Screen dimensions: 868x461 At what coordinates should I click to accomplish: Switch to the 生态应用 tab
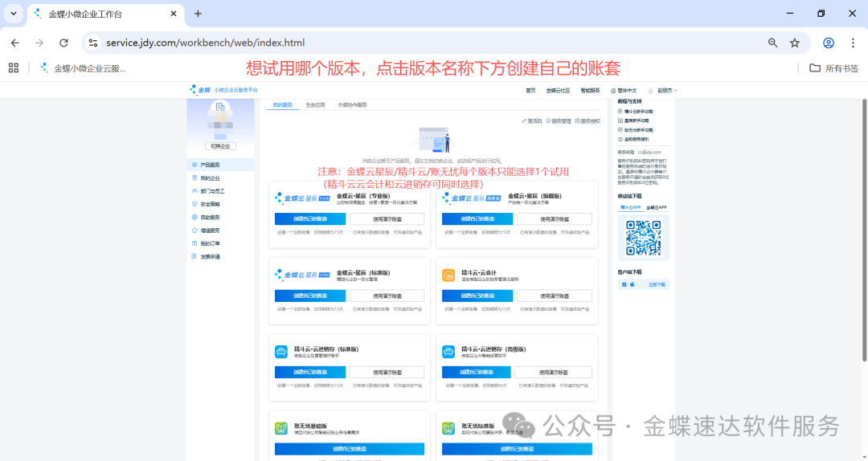tap(315, 104)
